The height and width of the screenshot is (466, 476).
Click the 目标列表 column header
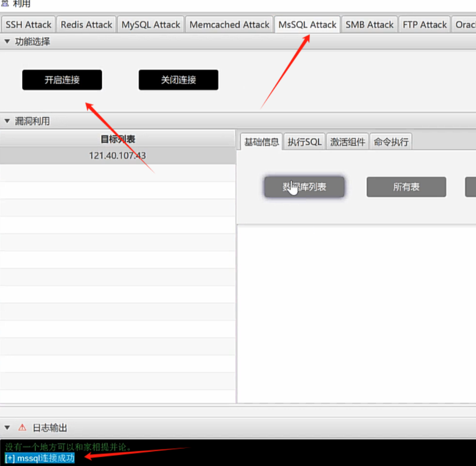point(118,139)
